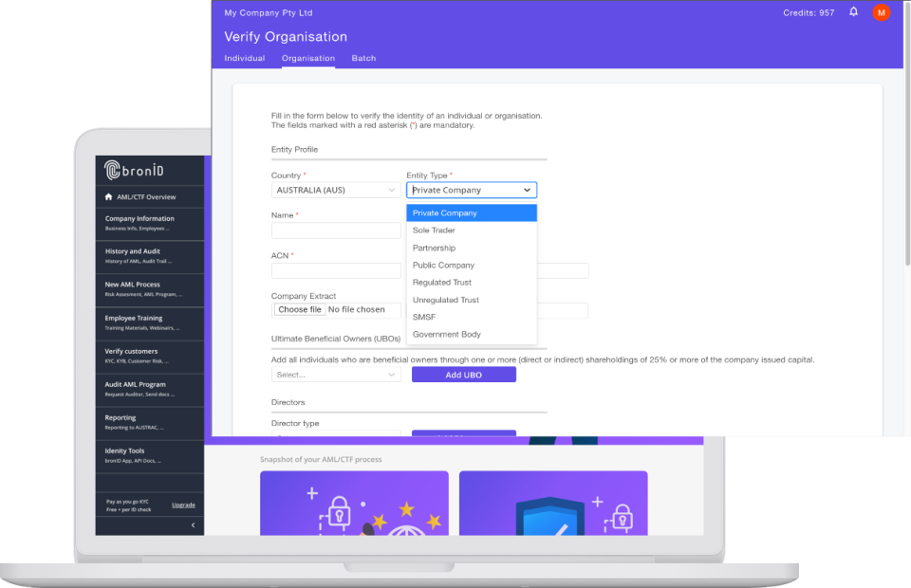Image resolution: width=911 pixels, height=588 pixels.
Task: Click the Add UBO button
Action: 463,374
